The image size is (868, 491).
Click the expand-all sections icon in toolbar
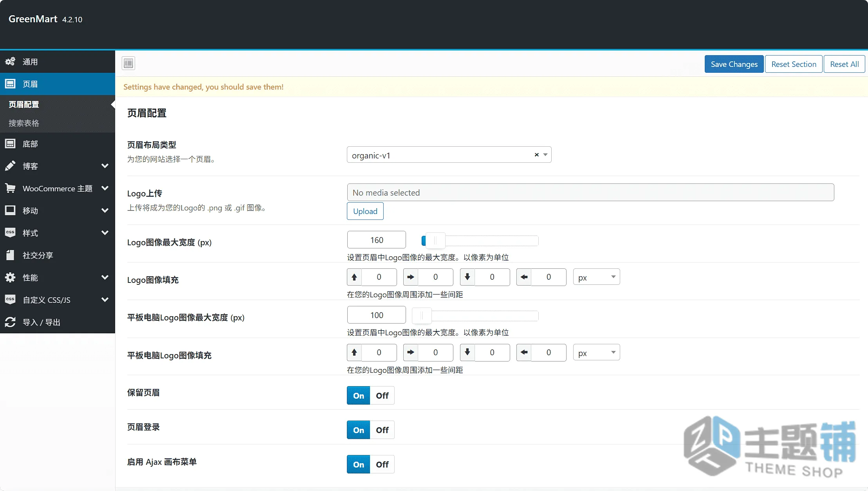pyautogui.click(x=128, y=63)
